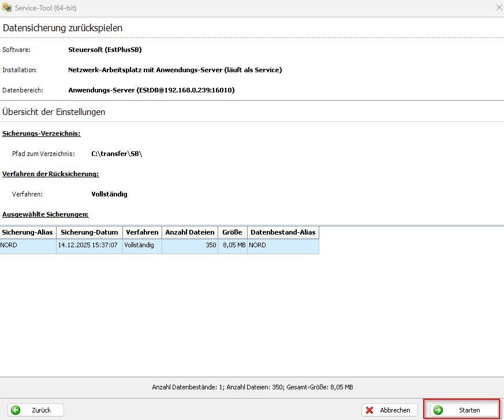Click the Service-Tool app icon in title bar
Screen dimensions: 504x420
pos(6,8)
